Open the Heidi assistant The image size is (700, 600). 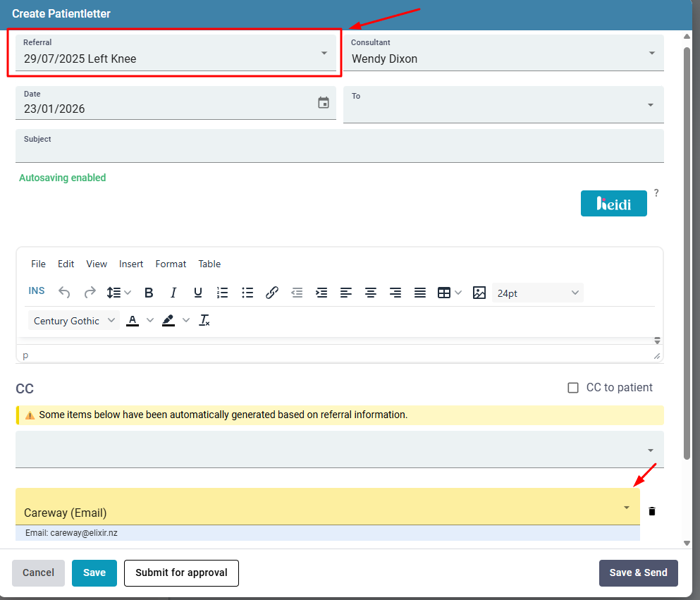613,203
